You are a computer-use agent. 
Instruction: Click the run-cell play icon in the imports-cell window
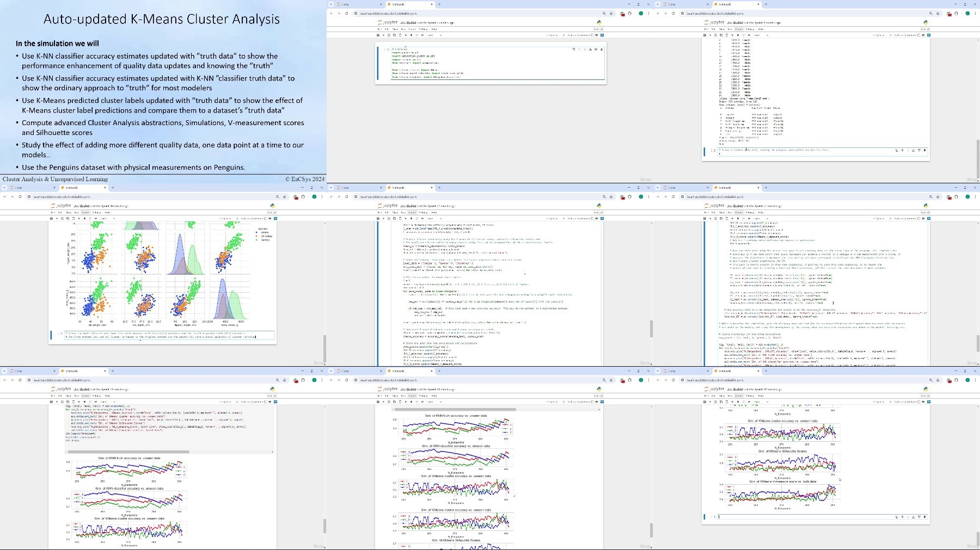406,35
